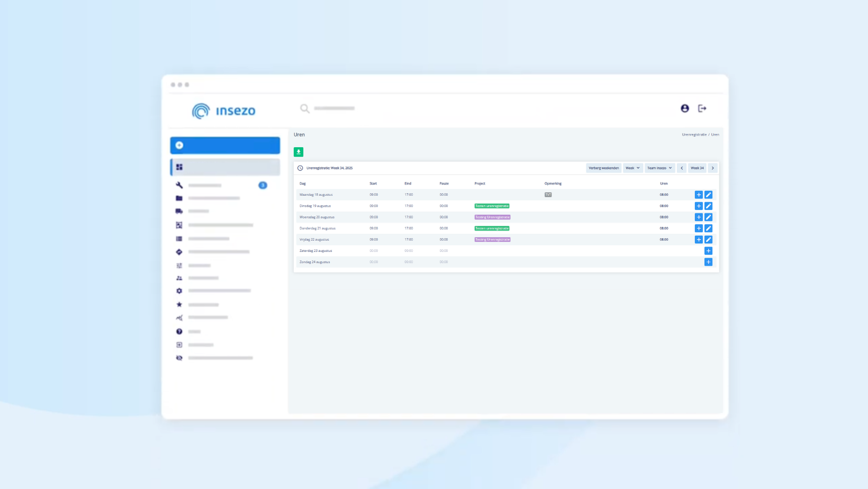Expand the Team insezo dropdown

659,168
